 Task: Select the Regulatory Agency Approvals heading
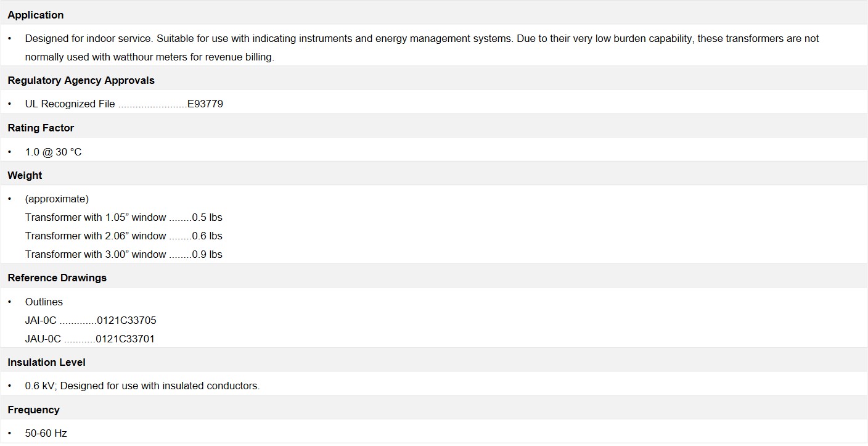pyautogui.click(x=81, y=80)
